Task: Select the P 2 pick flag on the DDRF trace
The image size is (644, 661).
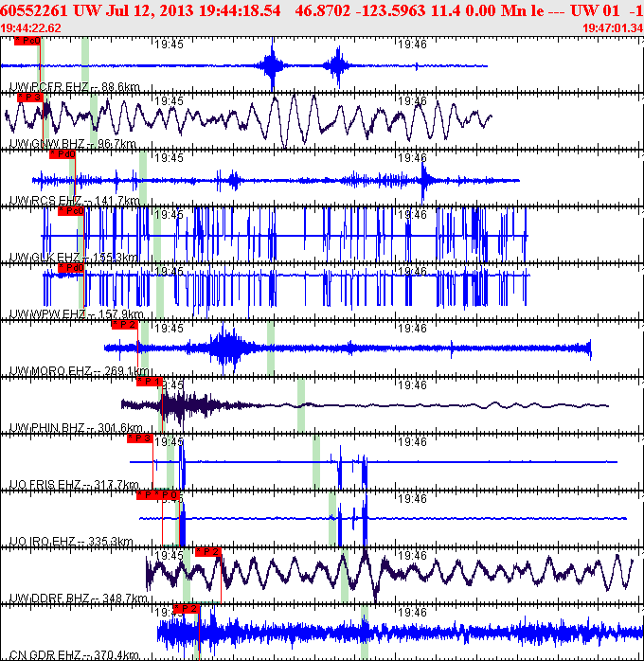Action: (x=208, y=552)
